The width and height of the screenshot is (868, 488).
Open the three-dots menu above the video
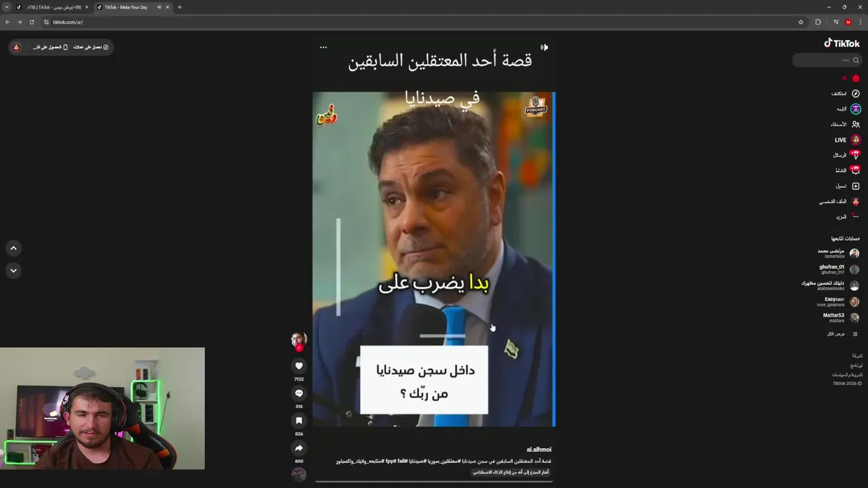click(x=323, y=47)
